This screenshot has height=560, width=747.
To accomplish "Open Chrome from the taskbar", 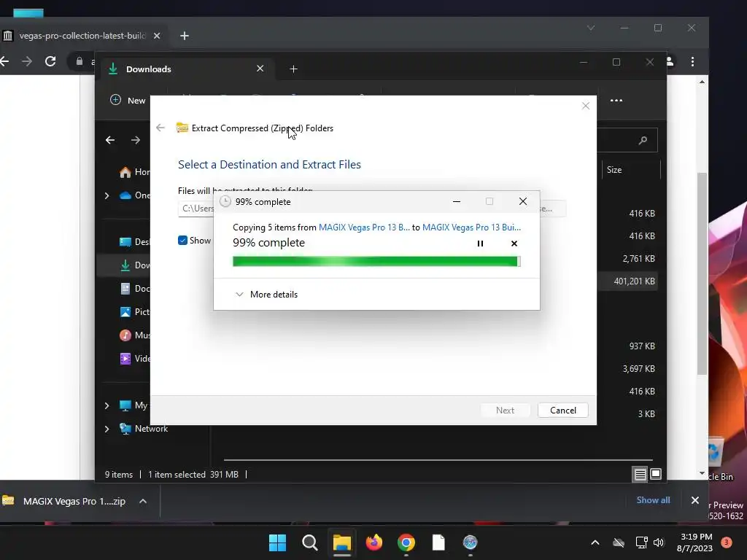I will pos(406,542).
